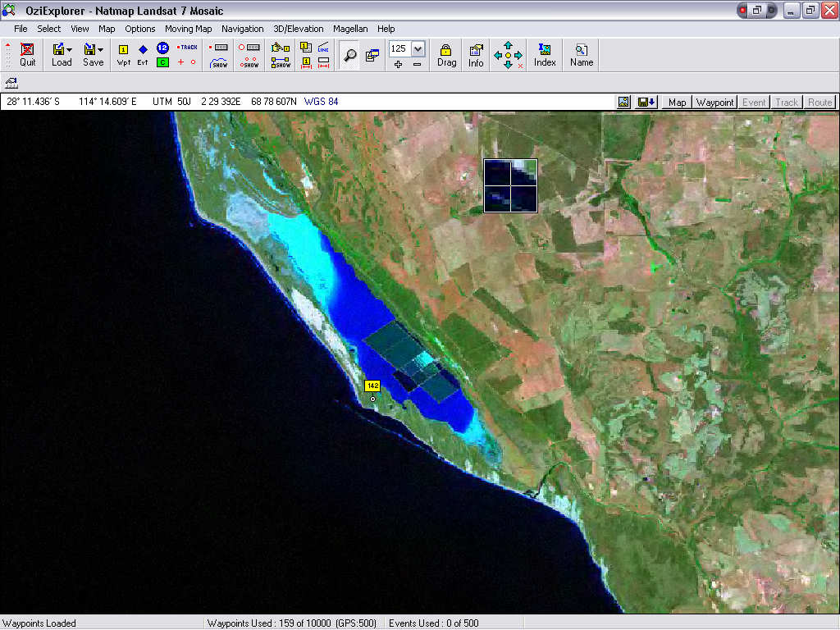Click the Map button on coordinate bar
This screenshot has height=630, width=840.
click(677, 103)
